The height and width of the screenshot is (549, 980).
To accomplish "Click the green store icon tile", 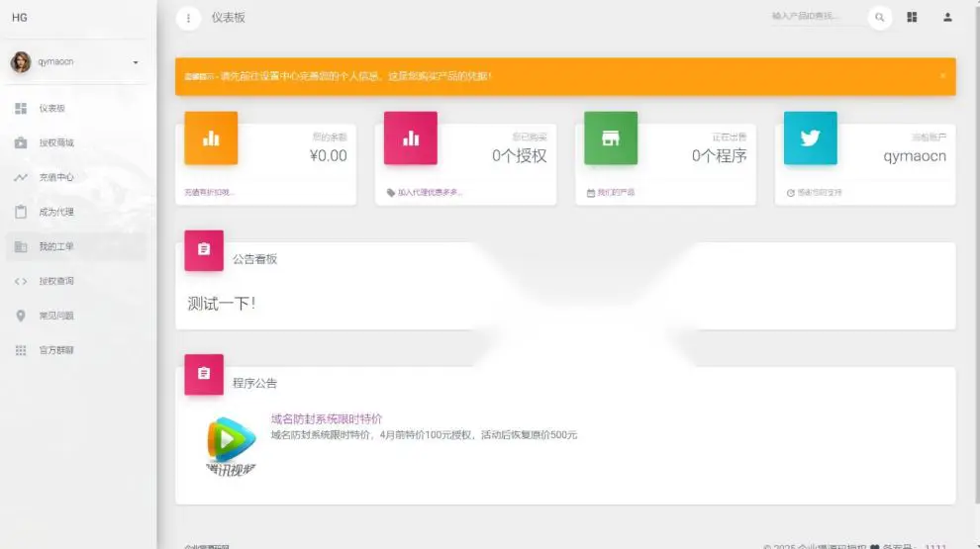I will (611, 138).
